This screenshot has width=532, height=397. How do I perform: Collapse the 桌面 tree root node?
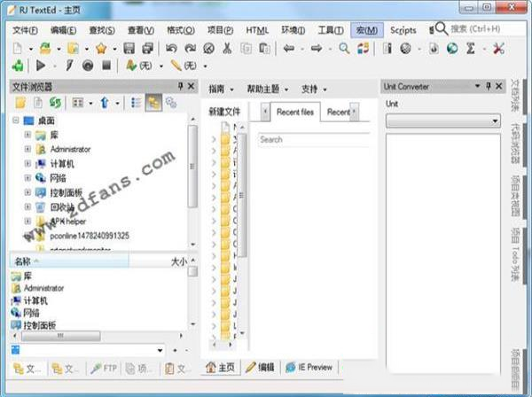pyautogui.click(x=16, y=121)
